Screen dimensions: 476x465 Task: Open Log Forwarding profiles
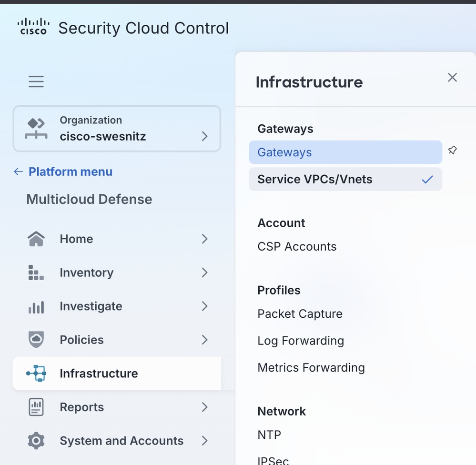[301, 341]
